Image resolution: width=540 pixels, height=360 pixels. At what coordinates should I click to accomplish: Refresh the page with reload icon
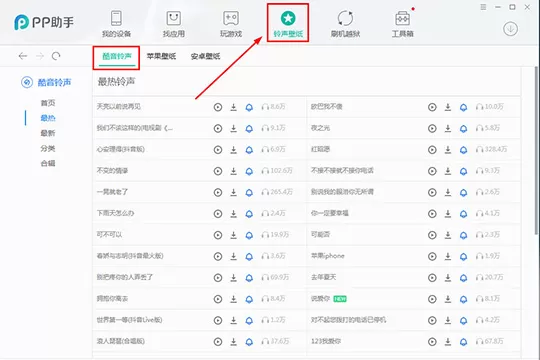(x=56, y=56)
